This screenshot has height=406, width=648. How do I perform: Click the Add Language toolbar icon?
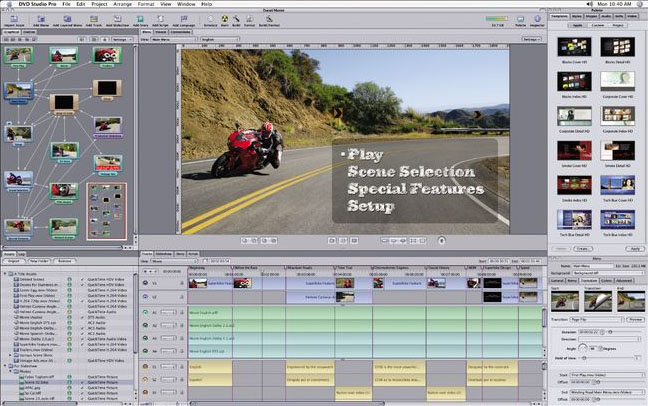pyautogui.click(x=183, y=19)
